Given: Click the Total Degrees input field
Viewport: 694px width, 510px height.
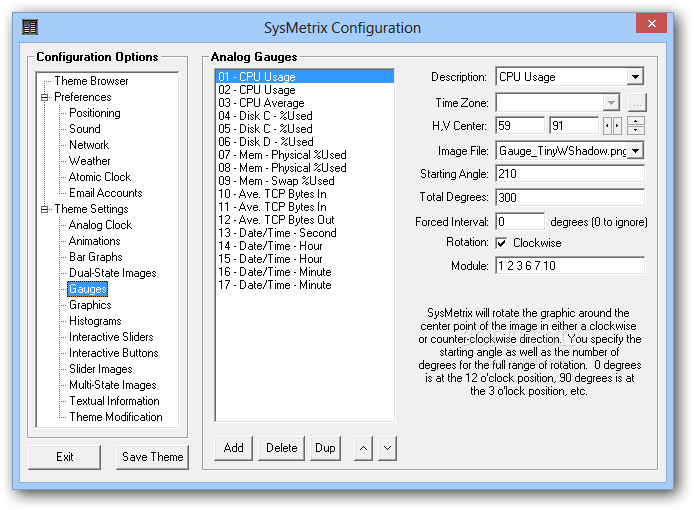Looking at the screenshot, I should pyautogui.click(x=570, y=197).
